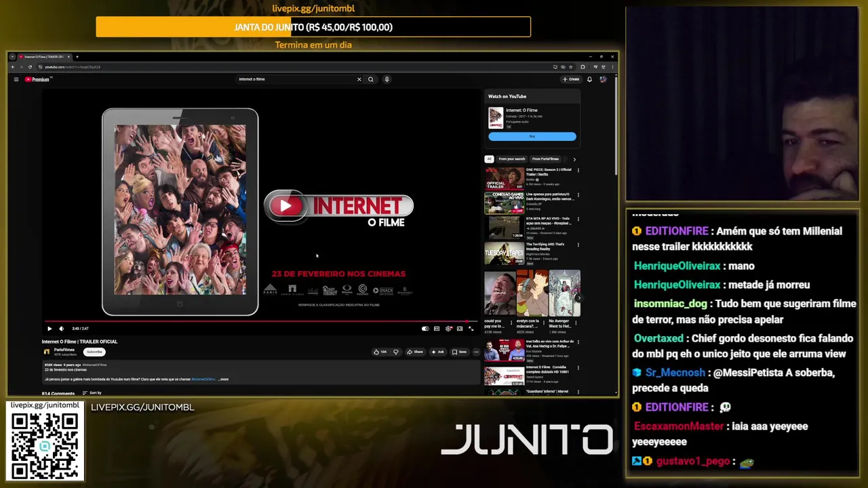Screen dimensions: 868x488
Task: Click the browser page scrollbar
Action: point(616,125)
